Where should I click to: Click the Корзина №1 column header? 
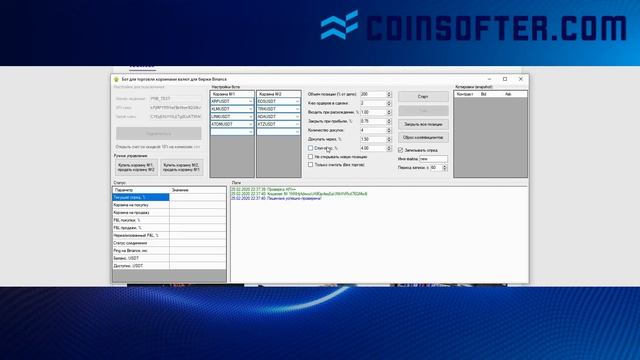pyautogui.click(x=232, y=94)
